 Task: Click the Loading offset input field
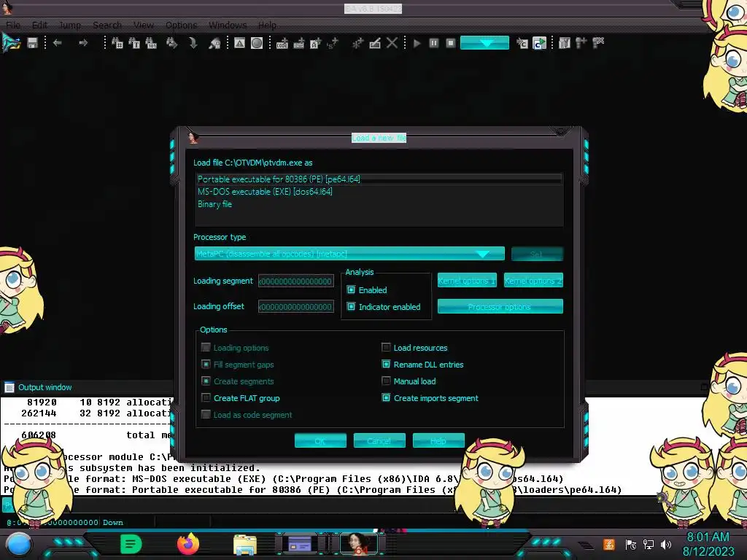pyautogui.click(x=296, y=307)
